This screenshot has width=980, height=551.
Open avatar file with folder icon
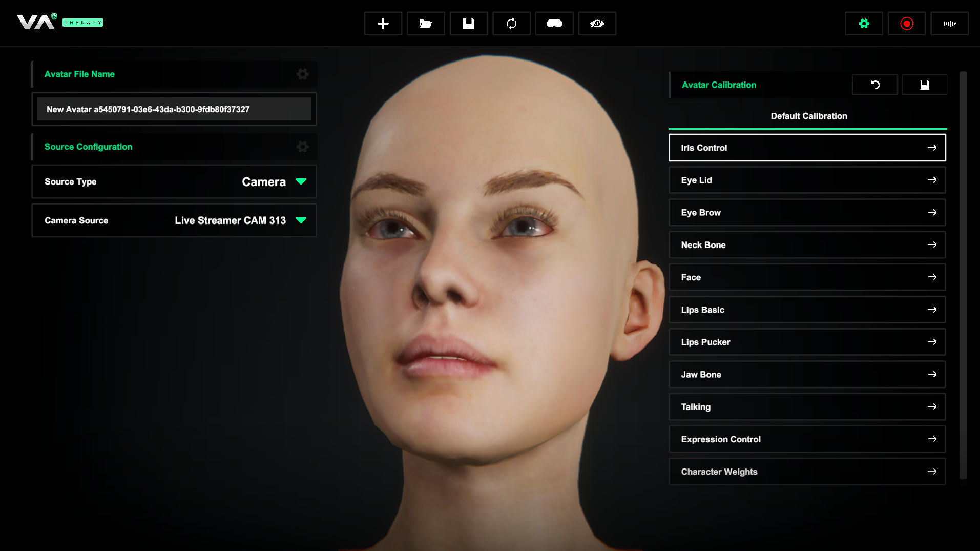[426, 24]
